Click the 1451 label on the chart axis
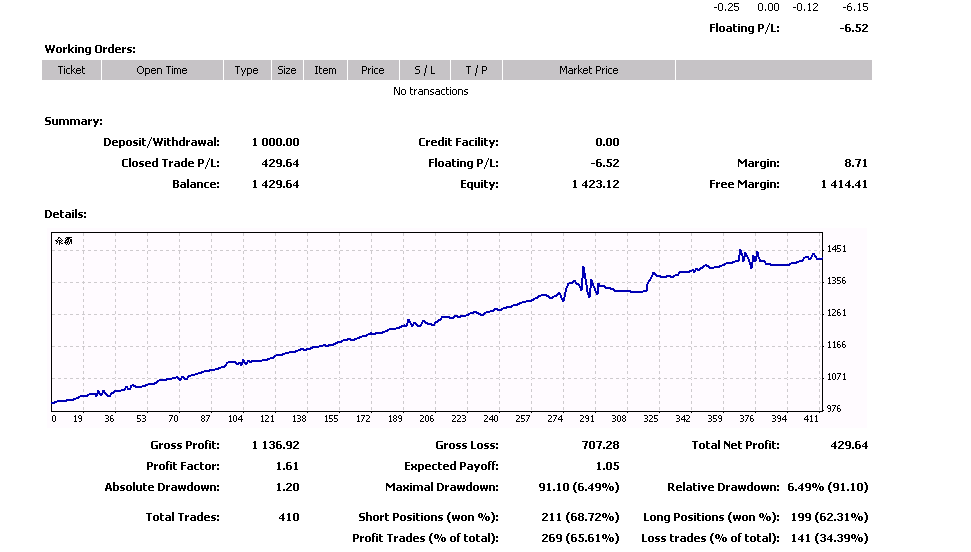The width and height of the screenshot is (971, 552). click(837, 249)
